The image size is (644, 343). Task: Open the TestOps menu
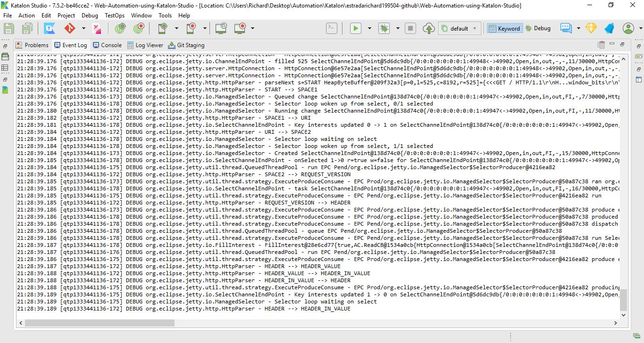click(115, 16)
